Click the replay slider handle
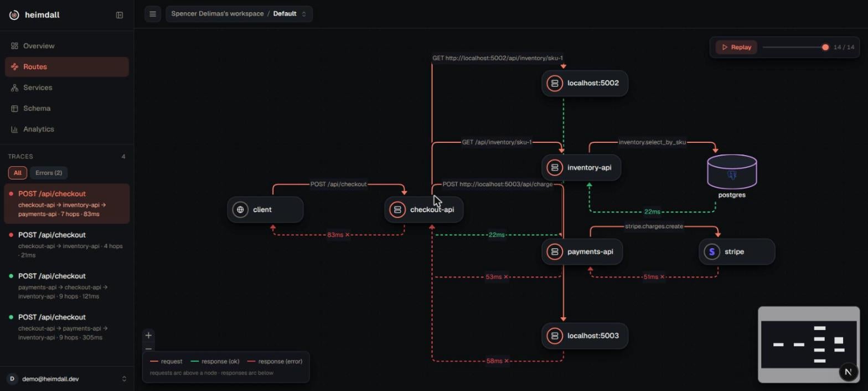This screenshot has width=868, height=391. (825, 47)
